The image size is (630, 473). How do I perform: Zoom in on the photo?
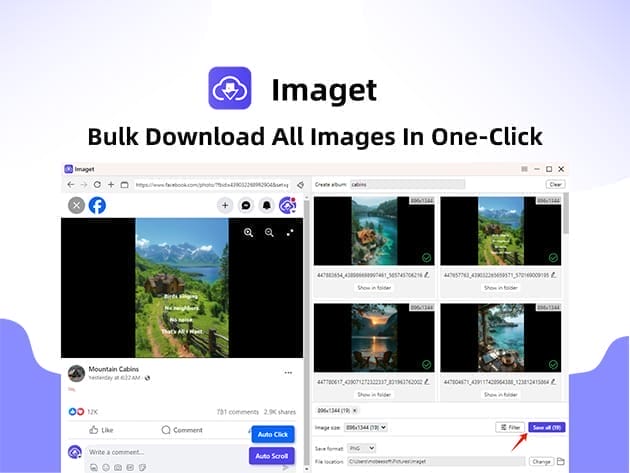249,232
